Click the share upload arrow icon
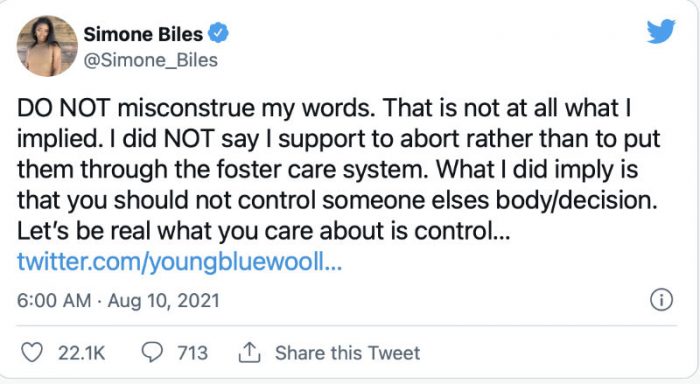The width and height of the screenshot is (700, 384). click(x=250, y=353)
